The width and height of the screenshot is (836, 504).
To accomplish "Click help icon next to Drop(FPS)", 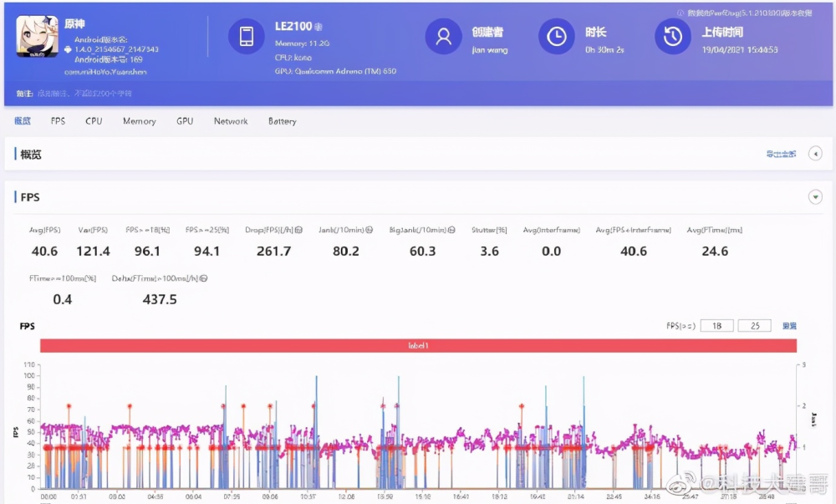I will tap(298, 230).
